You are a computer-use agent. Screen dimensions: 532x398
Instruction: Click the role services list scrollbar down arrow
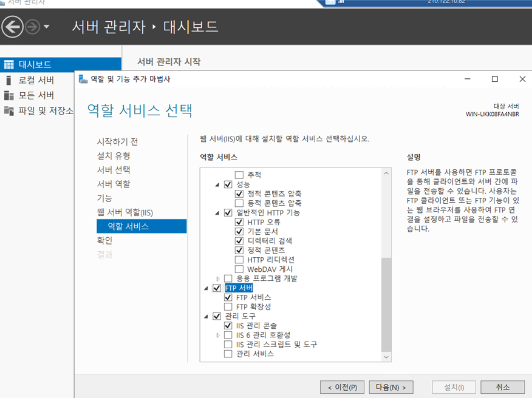click(x=386, y=357)
